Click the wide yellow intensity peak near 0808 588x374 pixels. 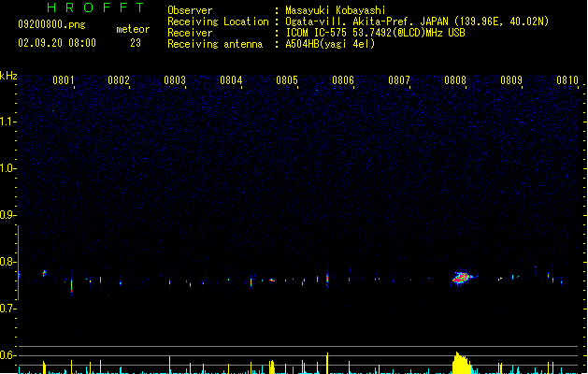pos(462,363)
